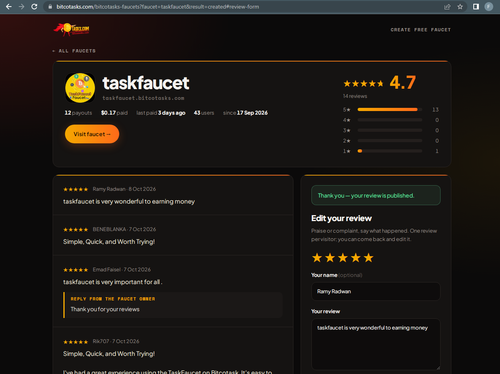Click the taskfaucet round logo image
500x374 pixels.
80,88
